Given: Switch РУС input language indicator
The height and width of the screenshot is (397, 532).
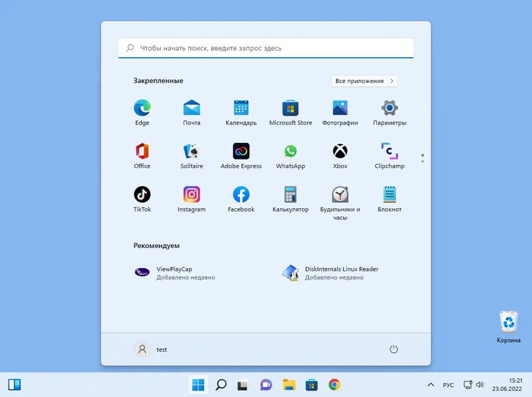Looking at the screenshot, I should (x=448, y=385).
